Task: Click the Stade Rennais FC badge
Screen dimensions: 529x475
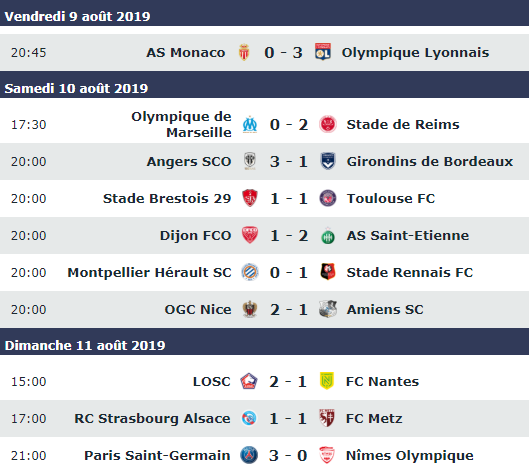Action: 328,272
